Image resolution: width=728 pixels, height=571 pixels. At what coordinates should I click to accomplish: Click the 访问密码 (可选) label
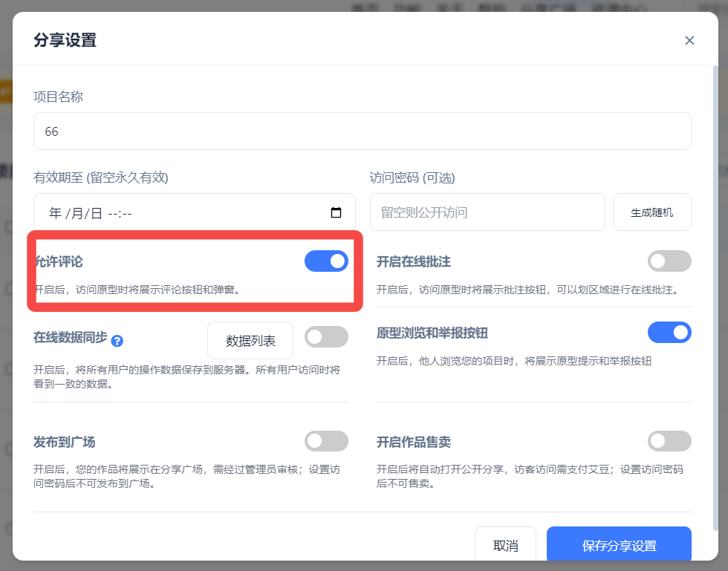tap(412, 177)
